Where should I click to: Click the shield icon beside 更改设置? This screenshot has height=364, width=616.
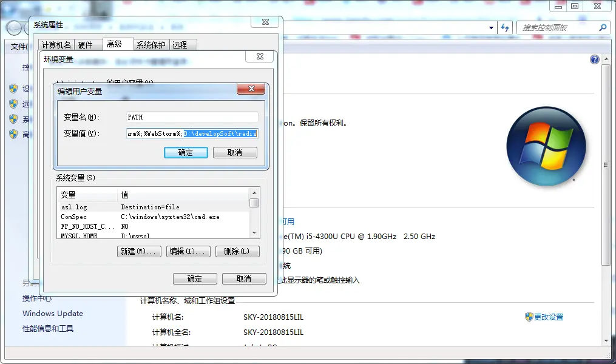(529, 317)
